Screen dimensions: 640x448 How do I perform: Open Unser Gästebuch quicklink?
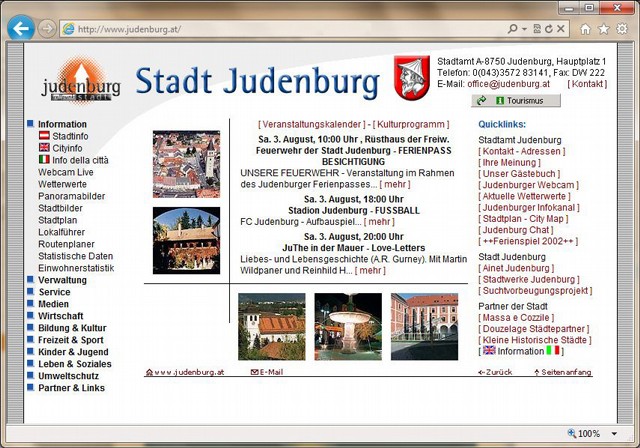click(519, 173)
